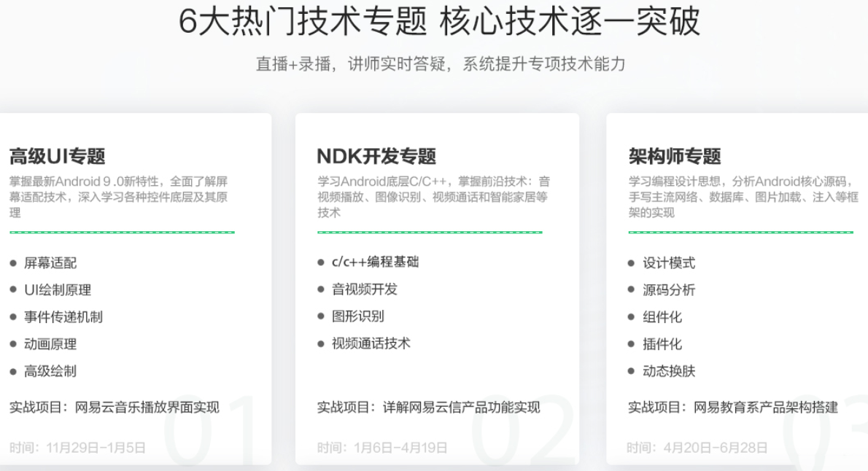This screenshot has width=868, height=471.
Task: Click 实战项目：网易教育系产品架构搭建 text
Action: tap(733, 408)
